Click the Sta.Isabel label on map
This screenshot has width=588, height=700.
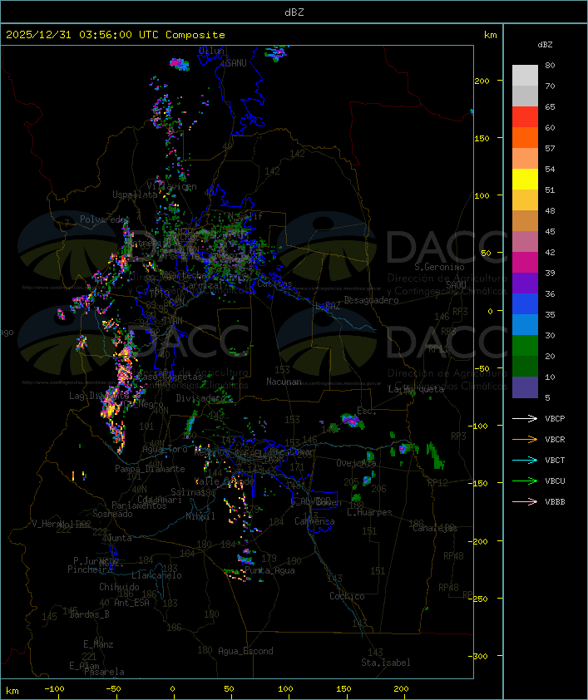click(386, 663)
